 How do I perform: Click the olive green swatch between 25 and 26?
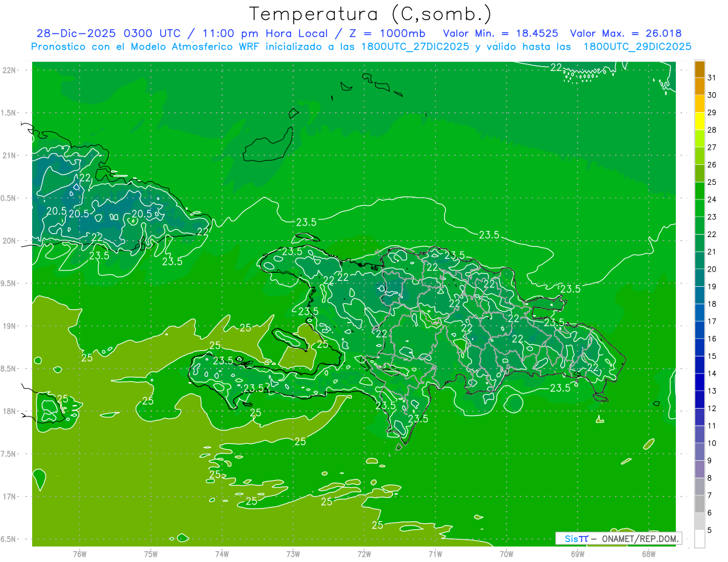pyautogui.click(x=699, y=174)
